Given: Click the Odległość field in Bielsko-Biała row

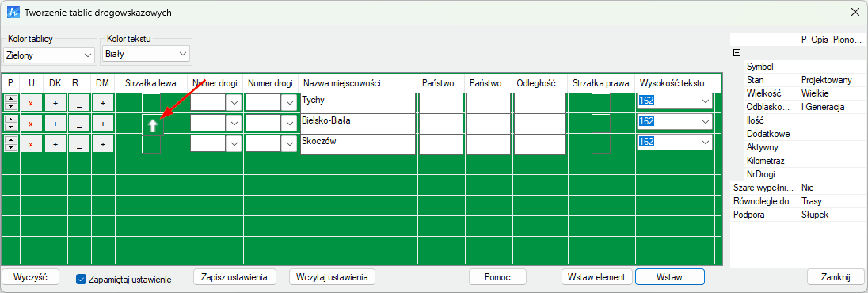Looking at the screenshot, I should click(540, 124).
